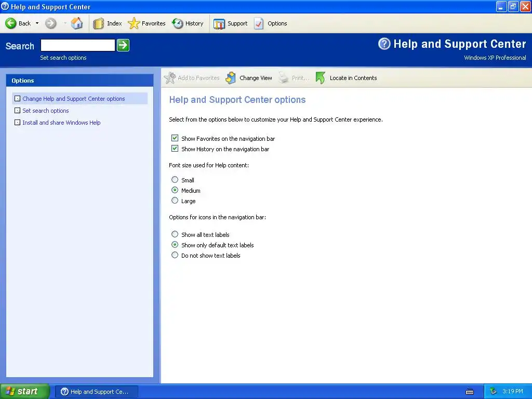
Task: Restore down the Help window
Action: [x=513, y=6]
